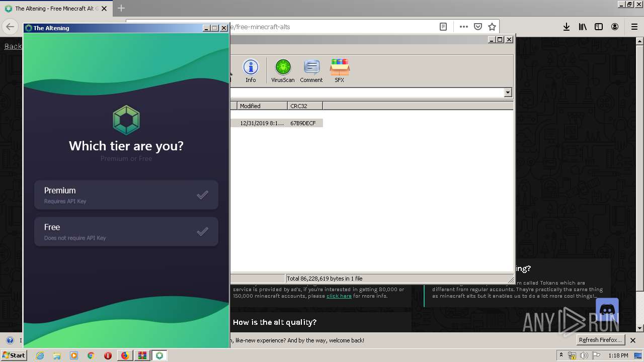Toggle Firefox reader view icon
Image resolution: width=644 pixels, height=362 pixels.
pos(443,27)
